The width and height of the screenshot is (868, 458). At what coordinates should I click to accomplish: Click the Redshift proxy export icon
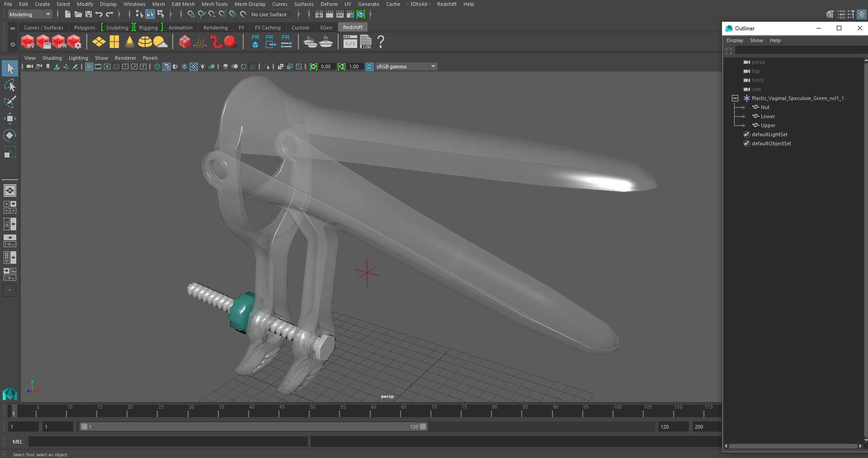270,42
